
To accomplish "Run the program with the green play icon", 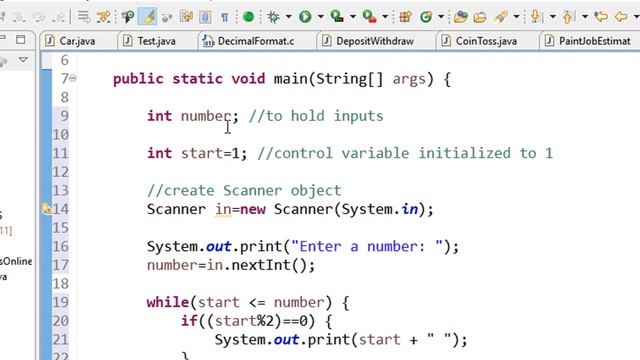I will tap(305, 17).
